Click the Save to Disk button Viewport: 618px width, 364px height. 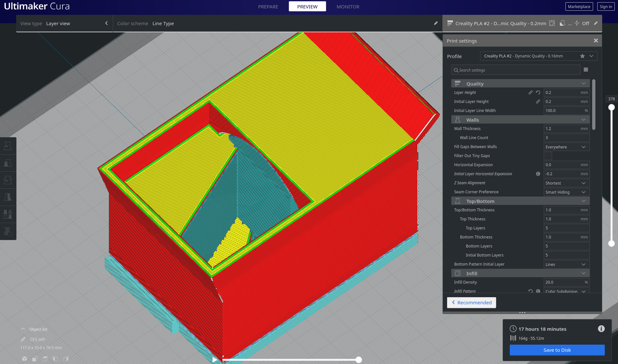557,350
